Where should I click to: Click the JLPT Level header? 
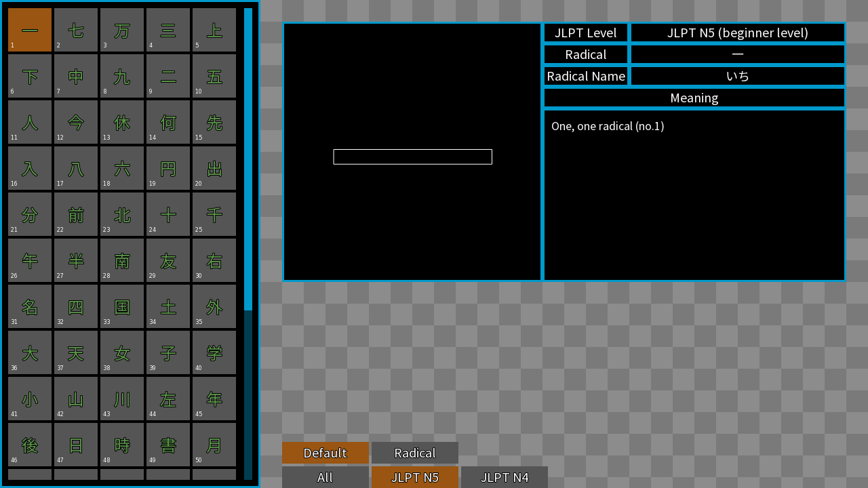[585, 33]
